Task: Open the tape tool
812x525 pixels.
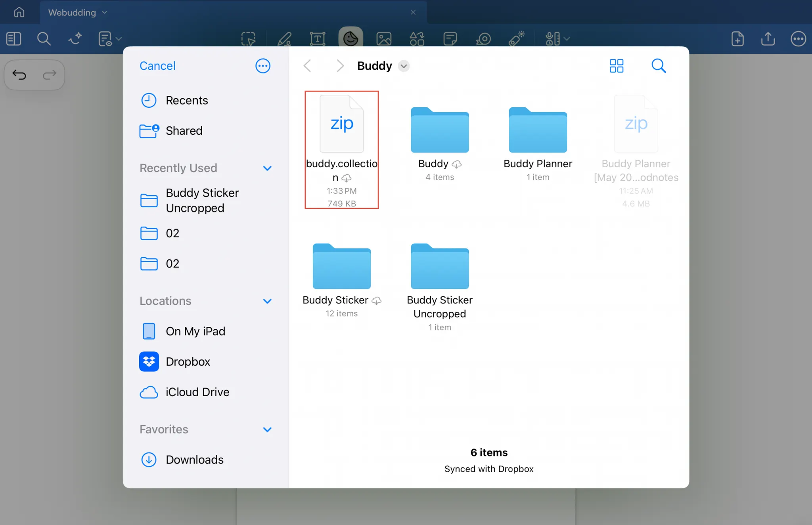Action: [483, 39]
